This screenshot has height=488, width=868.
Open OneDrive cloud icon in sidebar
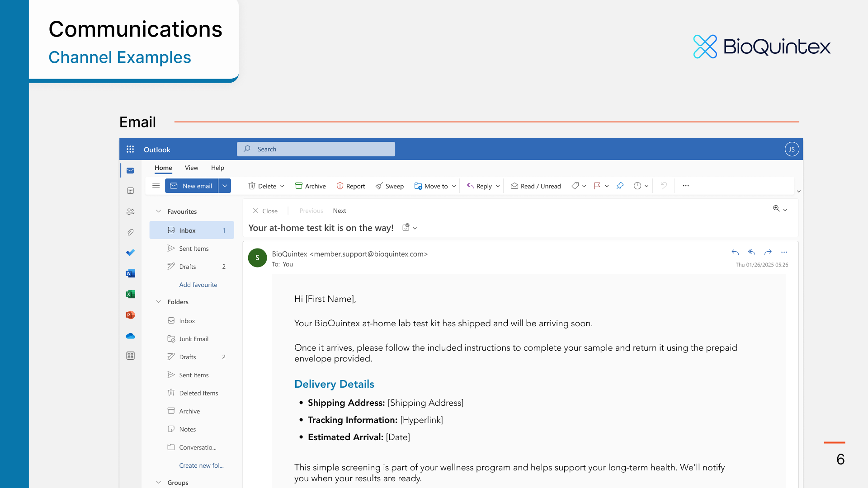click(130, 336)
